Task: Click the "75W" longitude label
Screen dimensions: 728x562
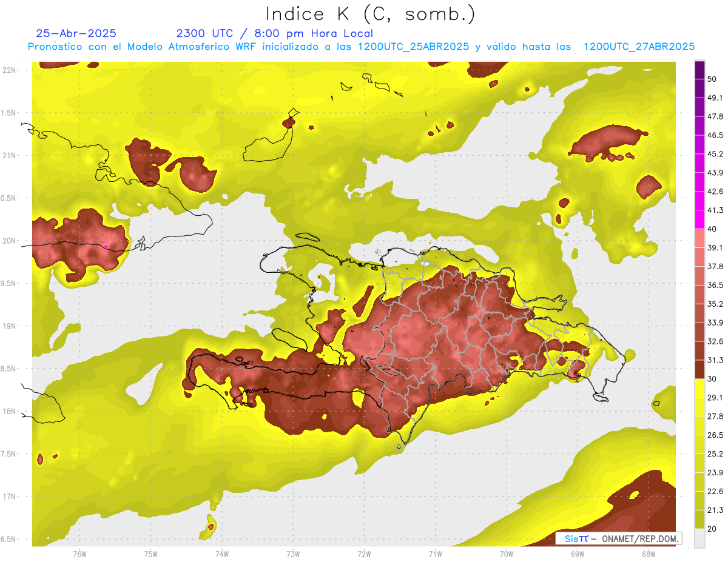Action: pyautogui.click(x=151, y=554)
